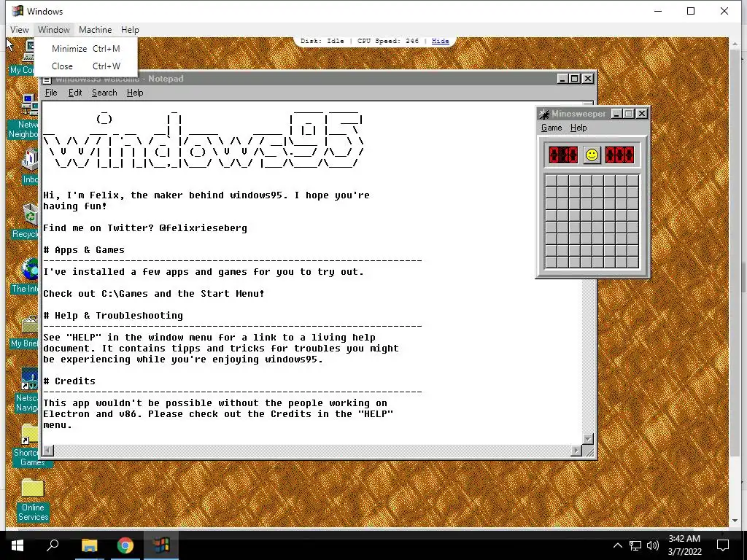Choose Minimize from Window menu
Screen dimensions: 747x560
click(x=86, y=49)
